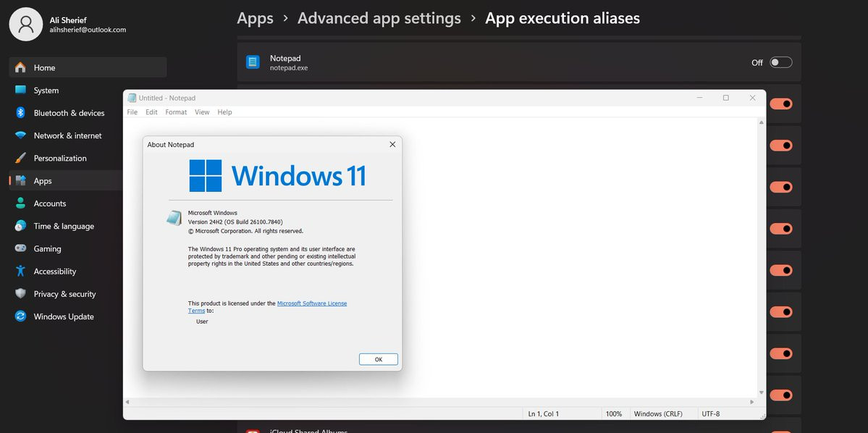868x433 pixels.
Task: Go to Advanced app settings breadcrumb
Action: [x=379, y=18]
